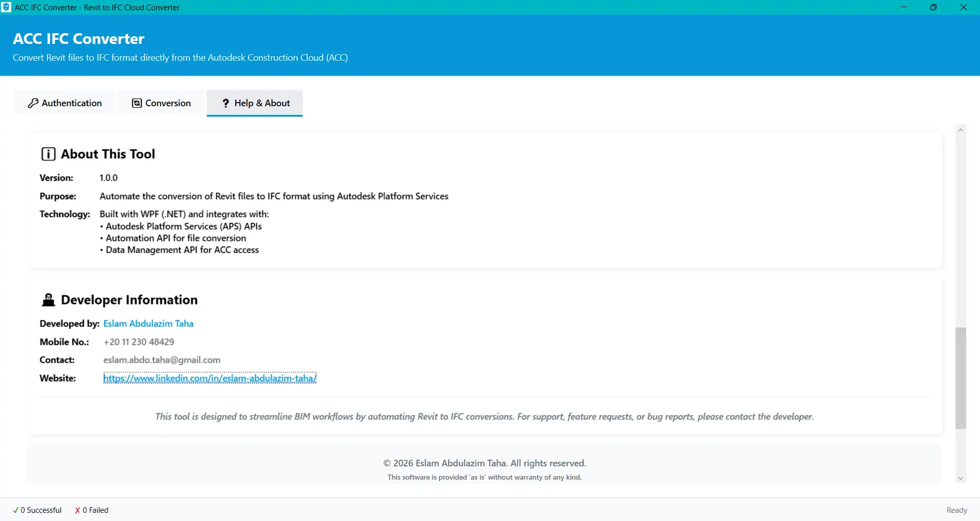
Task: Click the conversion arrows icon on Conversion tab
Action: click(138, 103)
